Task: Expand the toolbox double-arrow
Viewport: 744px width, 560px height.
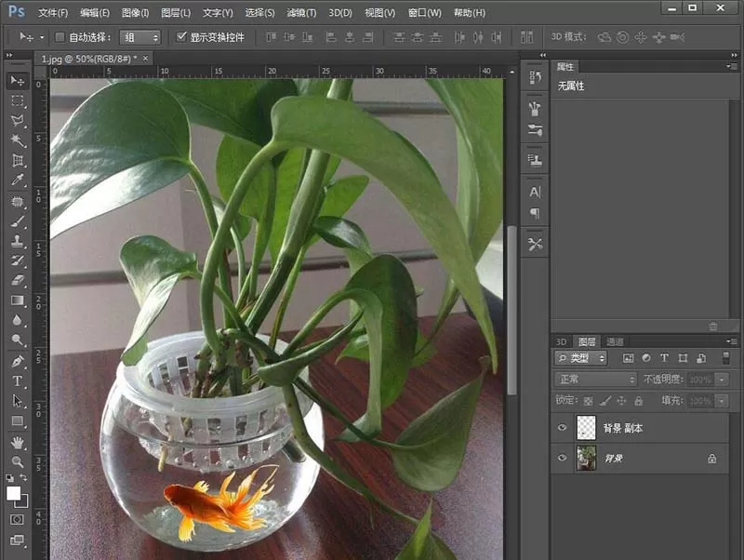Action: pos(9,56)
